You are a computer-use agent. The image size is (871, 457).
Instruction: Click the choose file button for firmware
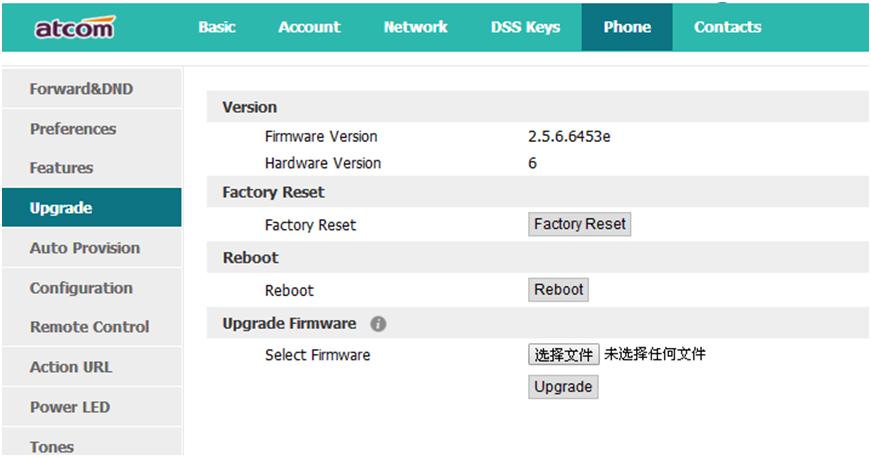[x=564, y=354]
